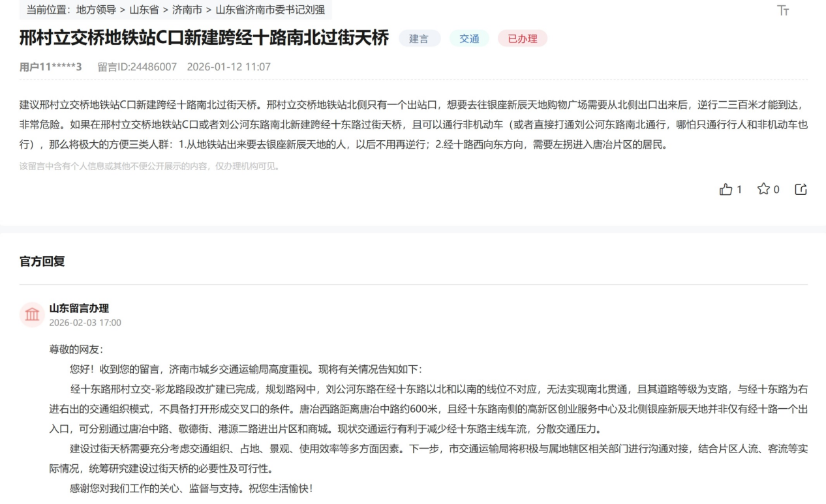Click the message title about 过街天桥

(202, 38)
